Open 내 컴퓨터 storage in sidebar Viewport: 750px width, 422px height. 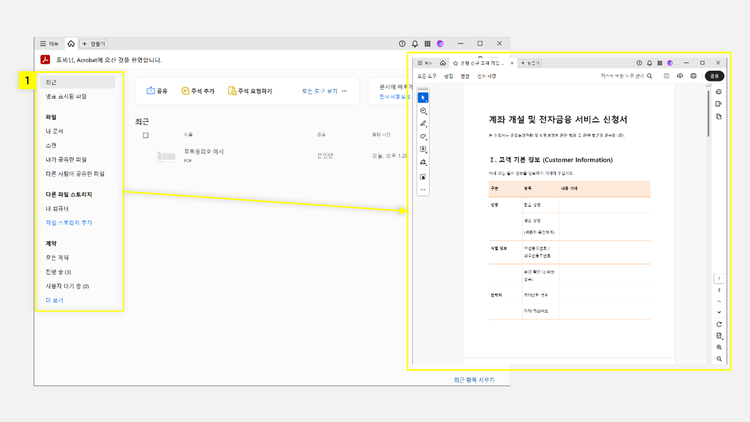tap(57, 209)
